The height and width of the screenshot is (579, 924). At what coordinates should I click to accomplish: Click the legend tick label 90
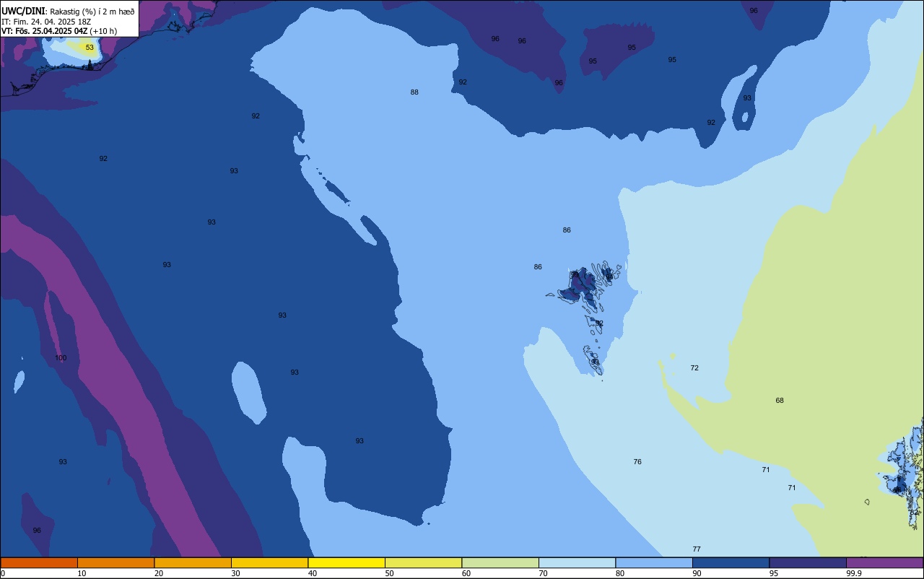pos(697,573)
